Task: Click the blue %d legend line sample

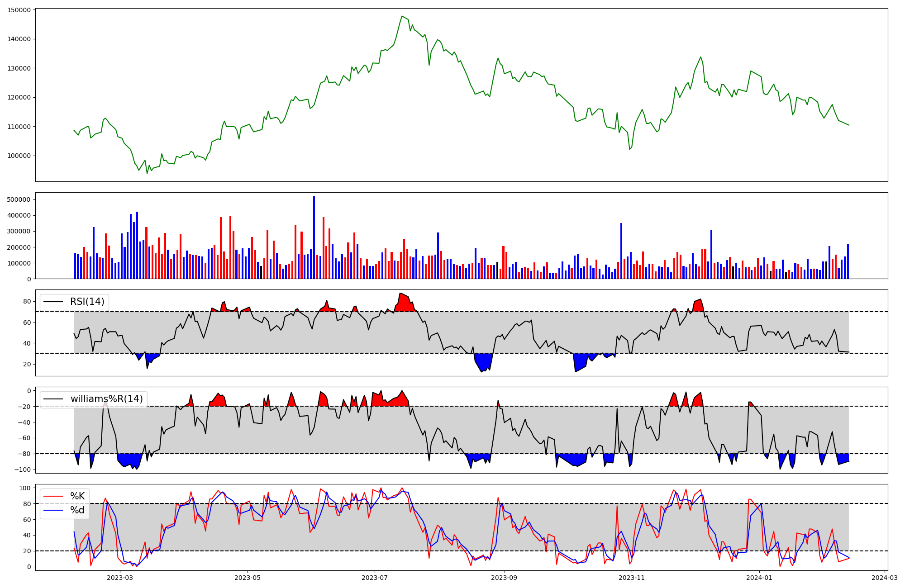Action: tap(53, 511)
